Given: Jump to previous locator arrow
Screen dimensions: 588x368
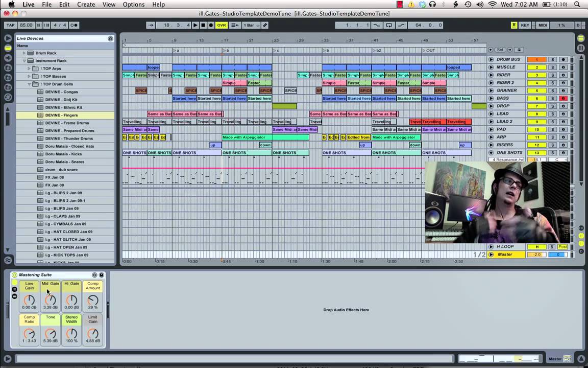Looking at the screenshot, I should tap(491, 50).
